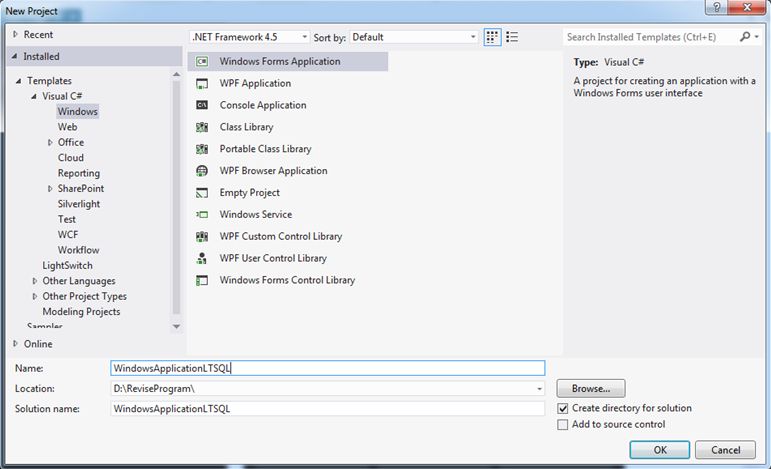This screenshot has height=469, width=771.
Task: Click the Console Application template icon
Action: (x=202, y=105)
